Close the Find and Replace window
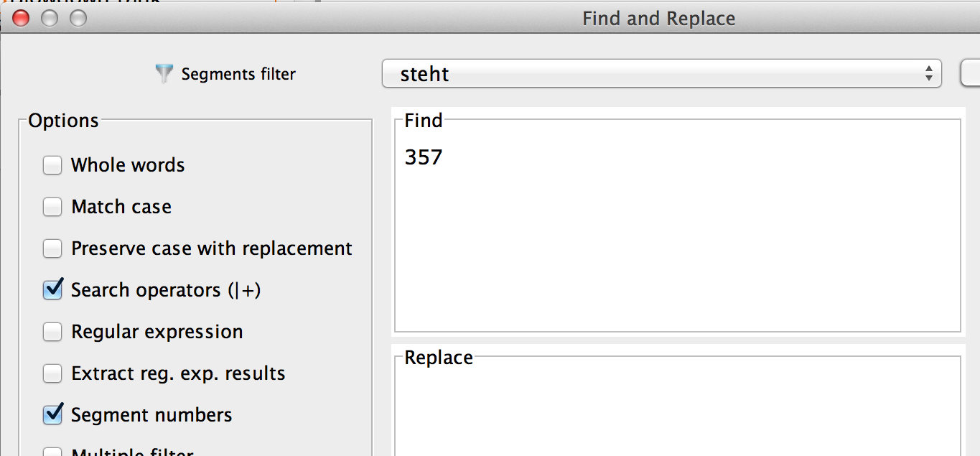The image size is (980, 456). pos(21,19)
